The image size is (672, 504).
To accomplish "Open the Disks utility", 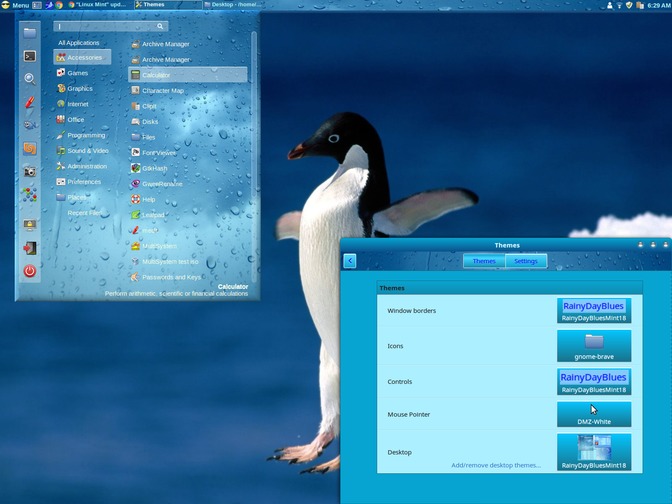I will click(188, 122).
